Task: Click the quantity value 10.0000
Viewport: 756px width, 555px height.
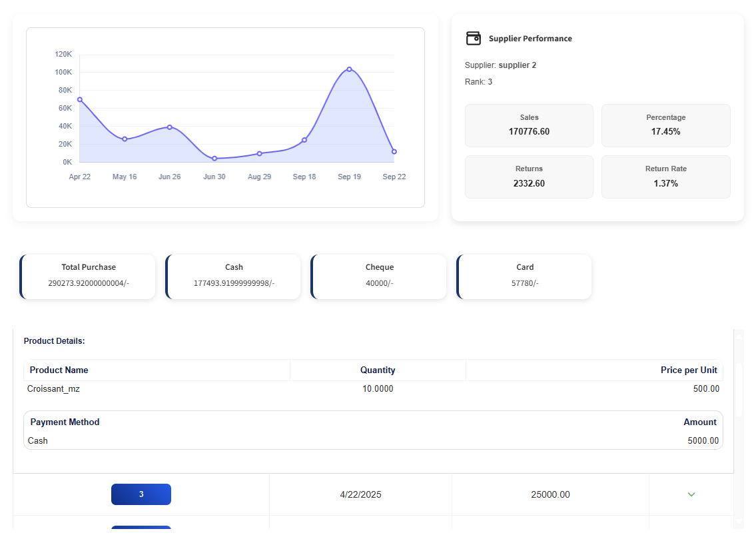Action: (x=378, y=388)
